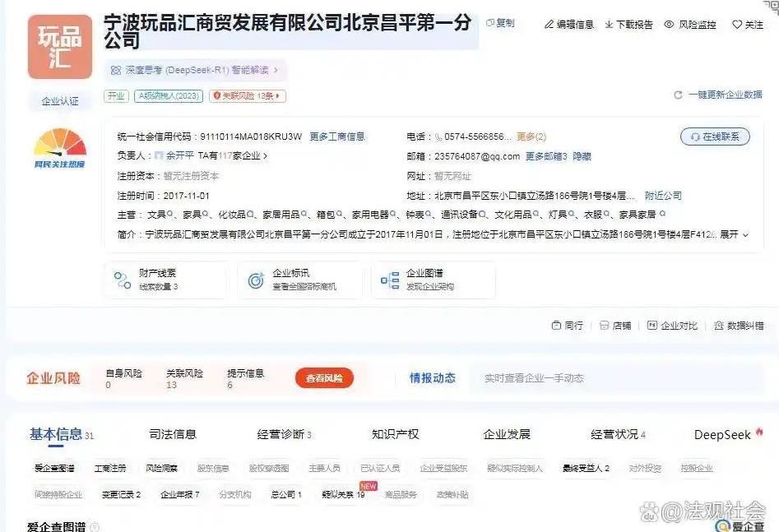Screen dimensions: 779x532
Task: Open the data correction (数据纠错) tool
Action: [739, 326]
